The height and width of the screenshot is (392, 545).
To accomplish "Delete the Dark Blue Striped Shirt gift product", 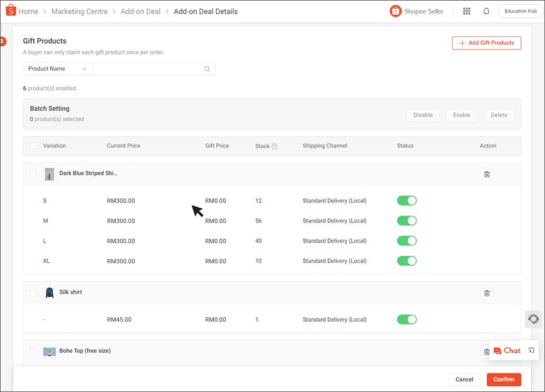I will 487,174.
